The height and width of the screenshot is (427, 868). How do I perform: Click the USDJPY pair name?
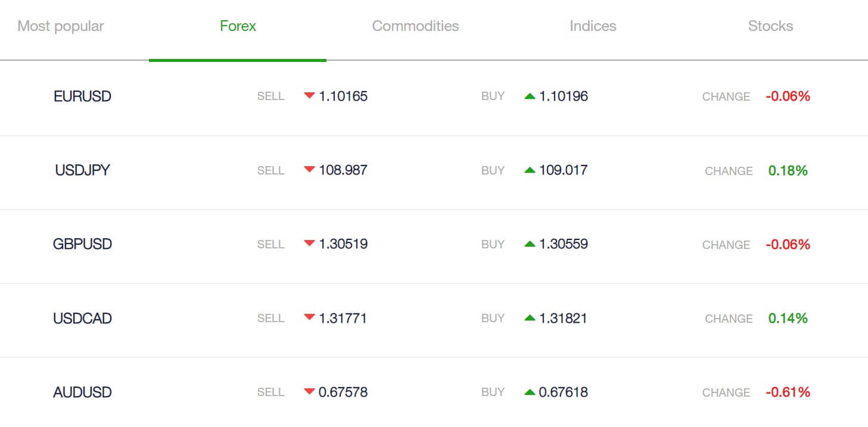(x=82, y=170)
